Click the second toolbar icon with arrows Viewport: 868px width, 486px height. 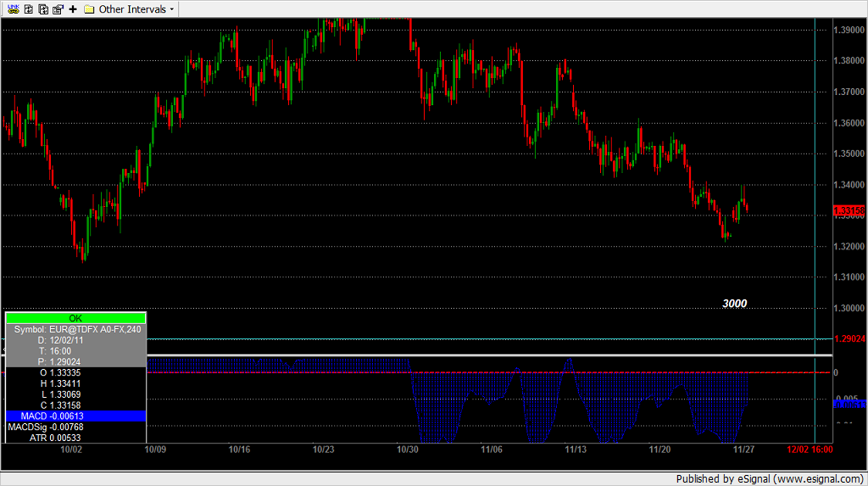28,8
